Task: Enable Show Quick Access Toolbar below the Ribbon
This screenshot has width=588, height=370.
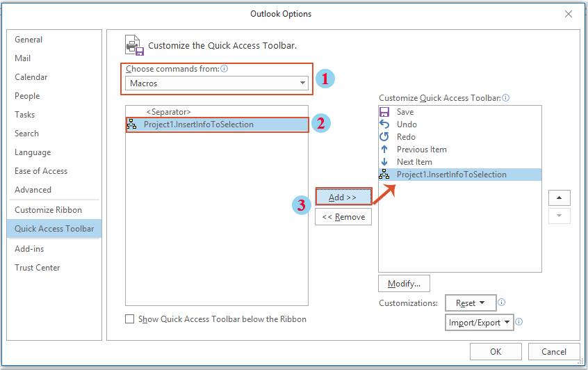Action: coord(129,319)
